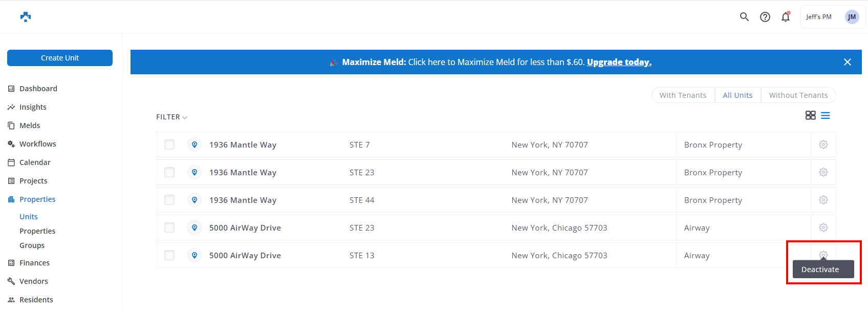
Task: Open the notifications bell
Action: (786, 17)
